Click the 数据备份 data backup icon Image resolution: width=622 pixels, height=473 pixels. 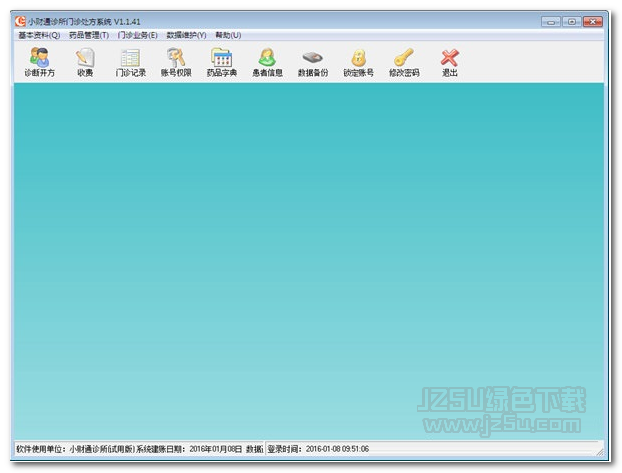tap(313, 62)
